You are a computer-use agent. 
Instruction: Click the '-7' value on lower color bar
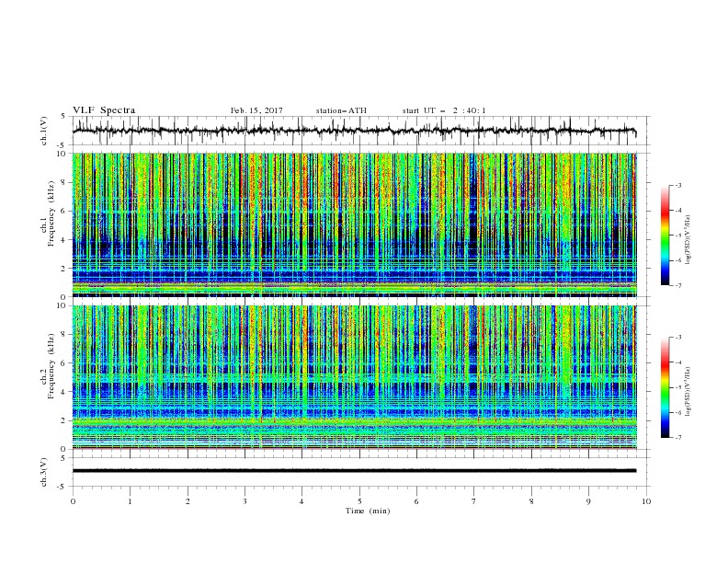pos(678,438)
